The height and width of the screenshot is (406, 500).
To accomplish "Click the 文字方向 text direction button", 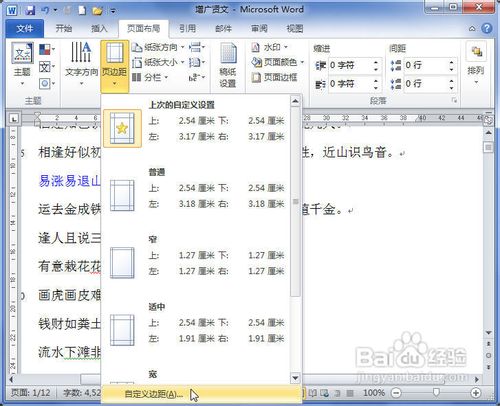I will (81, 63).
